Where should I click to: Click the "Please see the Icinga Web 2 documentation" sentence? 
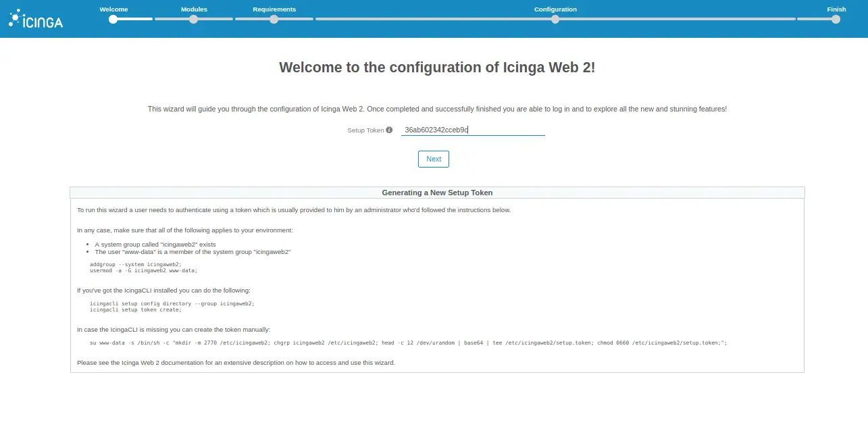coord(236,363)
